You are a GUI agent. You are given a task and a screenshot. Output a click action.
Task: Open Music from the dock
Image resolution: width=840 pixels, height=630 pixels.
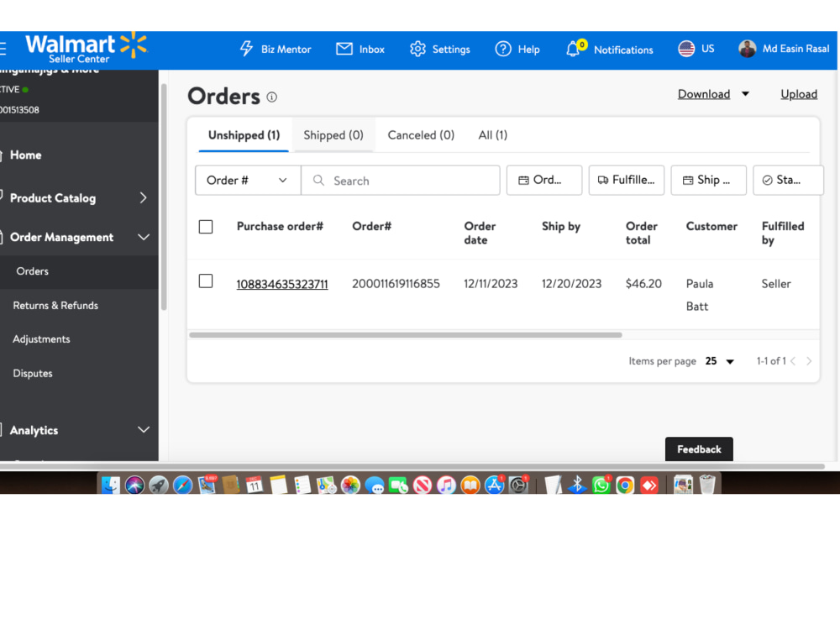click(446, 485)
